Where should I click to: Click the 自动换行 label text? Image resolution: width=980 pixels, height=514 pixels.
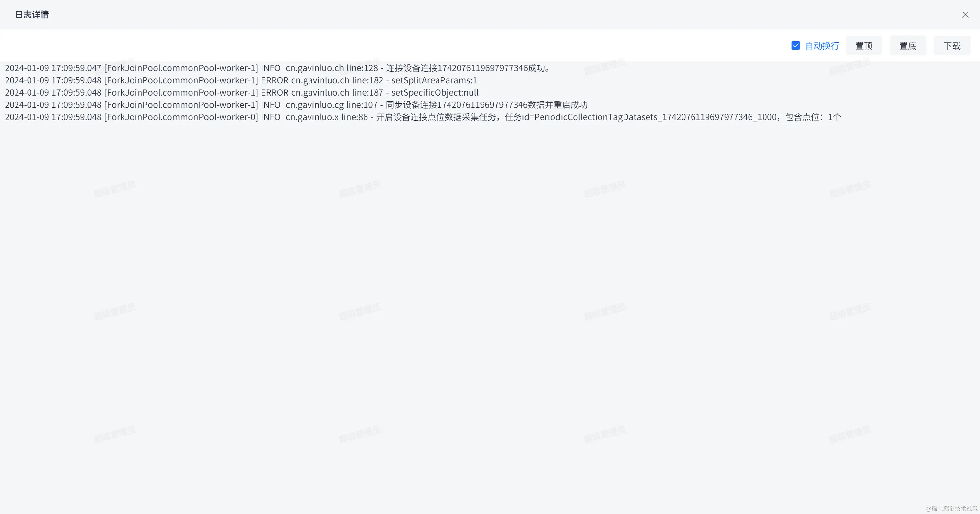click(x=822, y=46)
